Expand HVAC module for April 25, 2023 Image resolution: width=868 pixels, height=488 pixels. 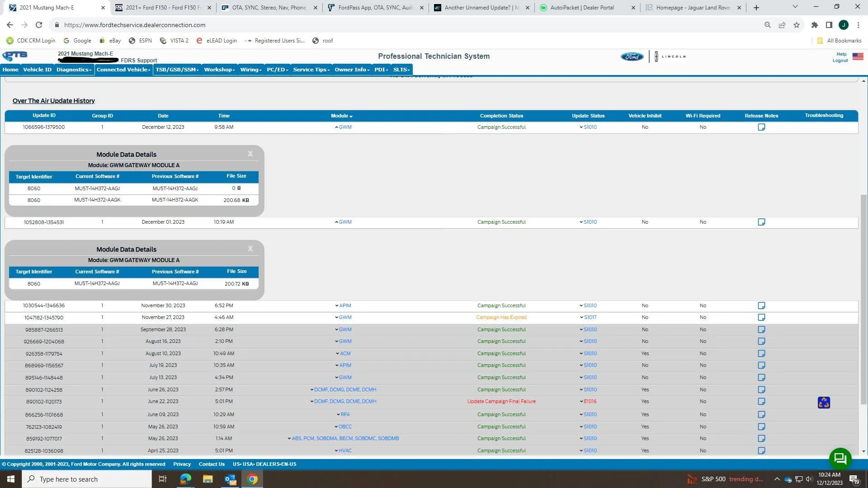tap(343, 450)
